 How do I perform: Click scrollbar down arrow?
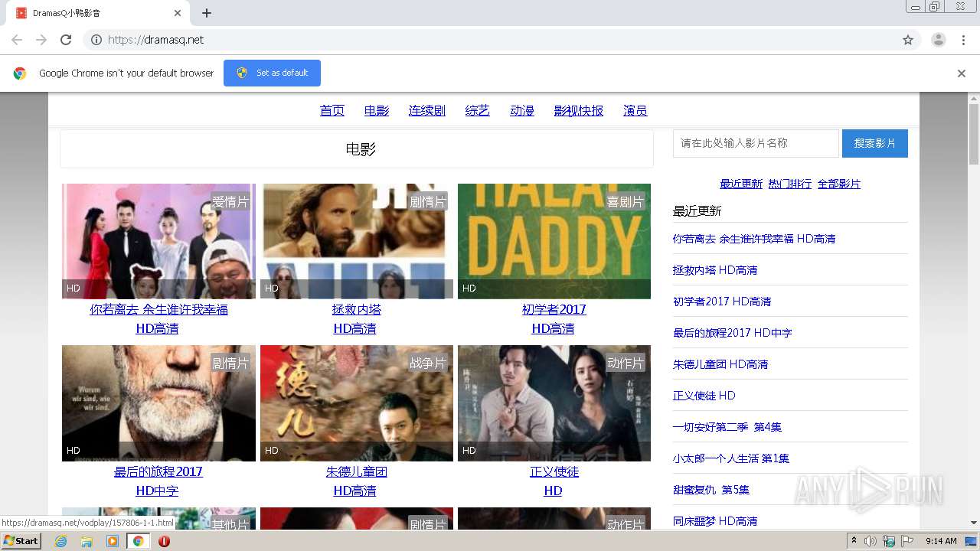tap(974, 523)
